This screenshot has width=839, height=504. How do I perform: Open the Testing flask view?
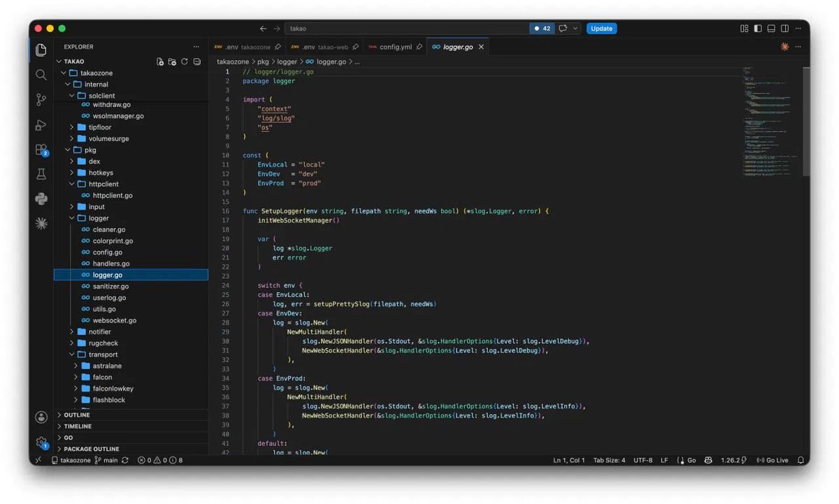point(41,174)
